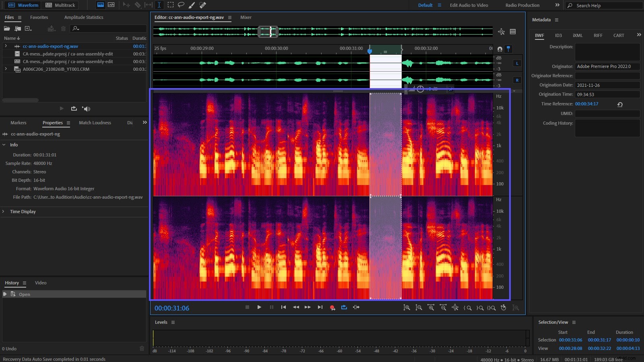644x362 pixels.
Task: Open the Mixer tab
Action: tap(246, 17)
